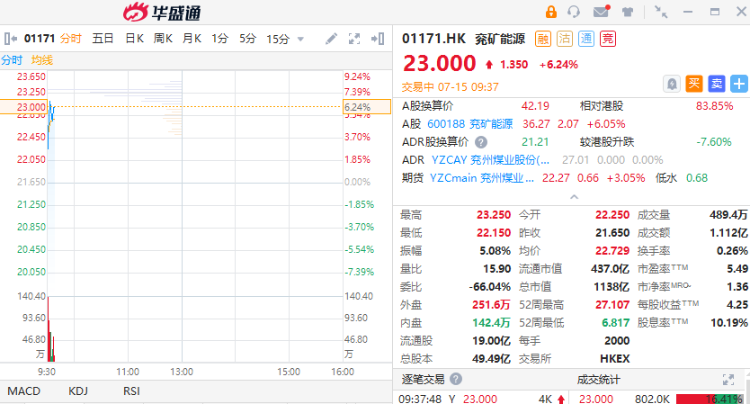Add stock to watchlist with plus icon
The height and width of the screenshot is (404, 750).
pyautogui.click(x=736, y=83)
